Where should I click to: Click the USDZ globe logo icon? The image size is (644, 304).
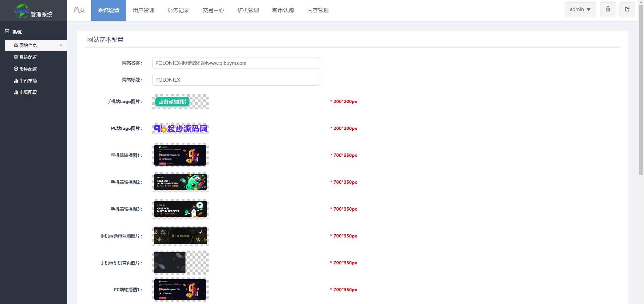[22, 11]
